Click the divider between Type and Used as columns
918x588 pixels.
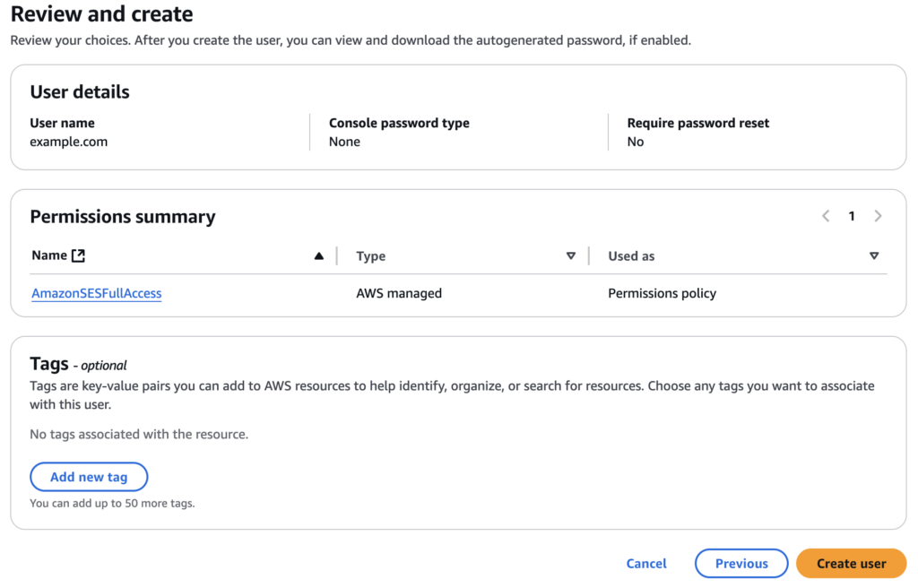coord(589,256)
